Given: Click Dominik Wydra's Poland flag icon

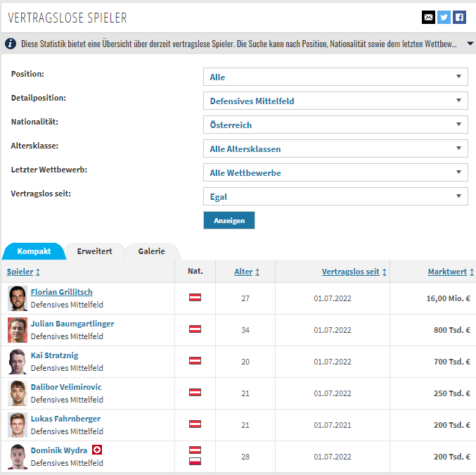Looking at the screenshot, I should [x=195, y=462].
